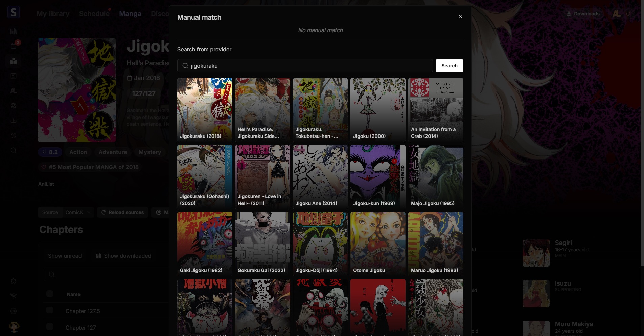Viewport: 644px width, 336px height.
Task: Open schedule icon with notification badge
Action: [14, 46]
